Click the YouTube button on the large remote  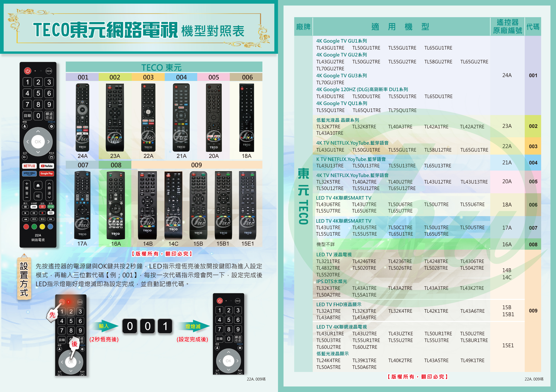pyautogui.click(x=47, y=166)
